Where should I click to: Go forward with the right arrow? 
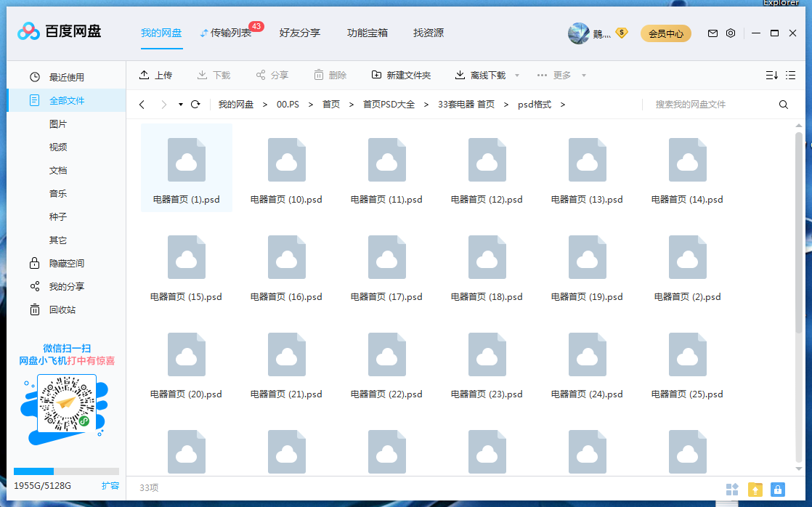click(163, 105)
